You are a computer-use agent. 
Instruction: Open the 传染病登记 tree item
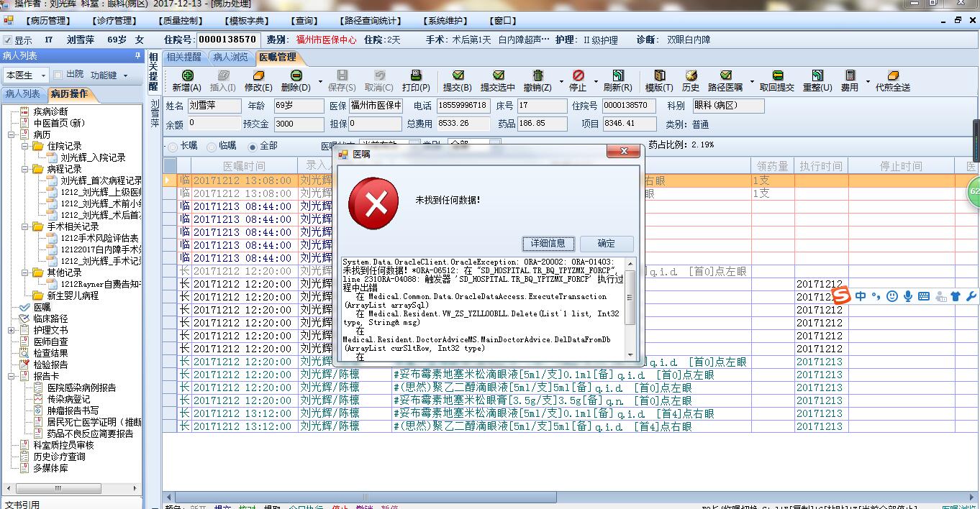[x=69, y=399]
